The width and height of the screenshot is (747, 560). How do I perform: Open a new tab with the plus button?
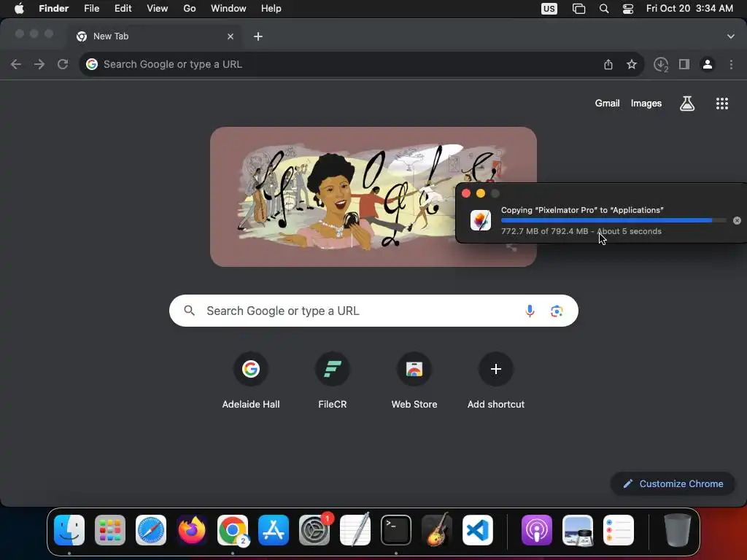[x=258, y=36]
